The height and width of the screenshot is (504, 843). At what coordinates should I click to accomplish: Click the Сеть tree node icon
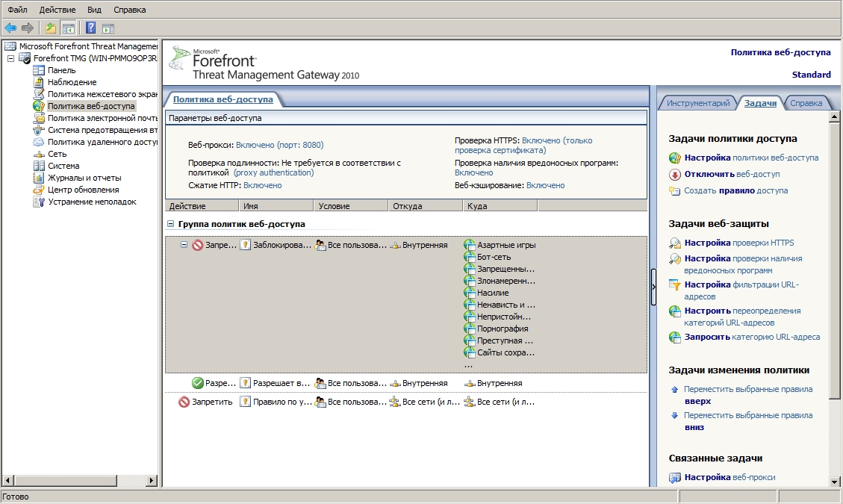[x=39, y=154]
